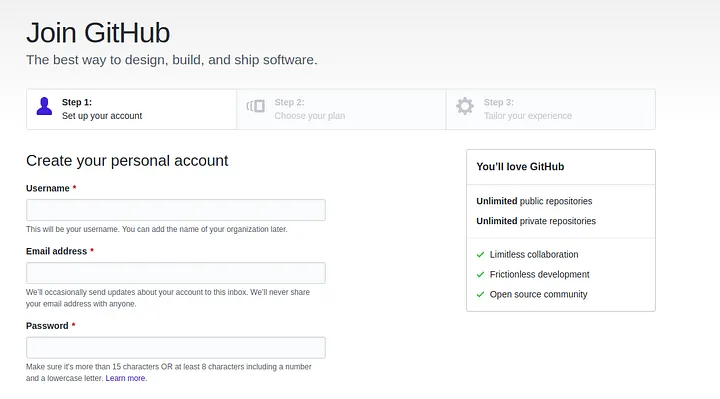The width and height of the screenshot is (720, 399).
Task: Click the hint text below the Username field
Action: click(x=157, y=229)
